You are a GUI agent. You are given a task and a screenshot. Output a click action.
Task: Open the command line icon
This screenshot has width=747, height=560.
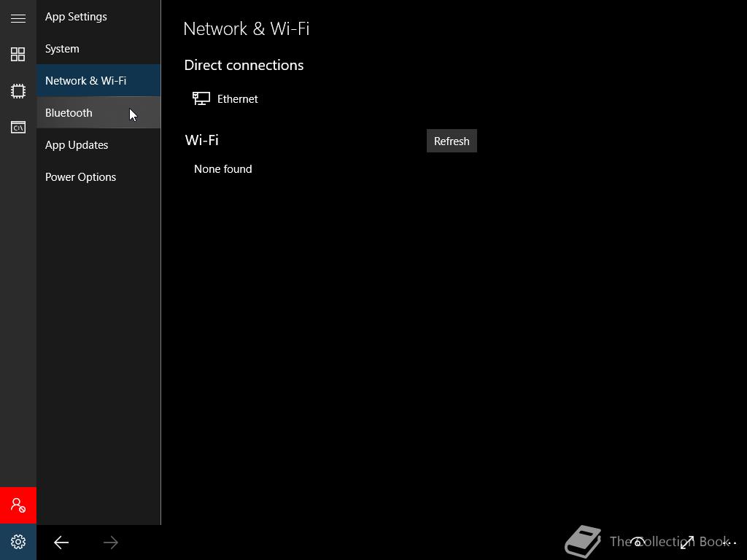point(18,127)
